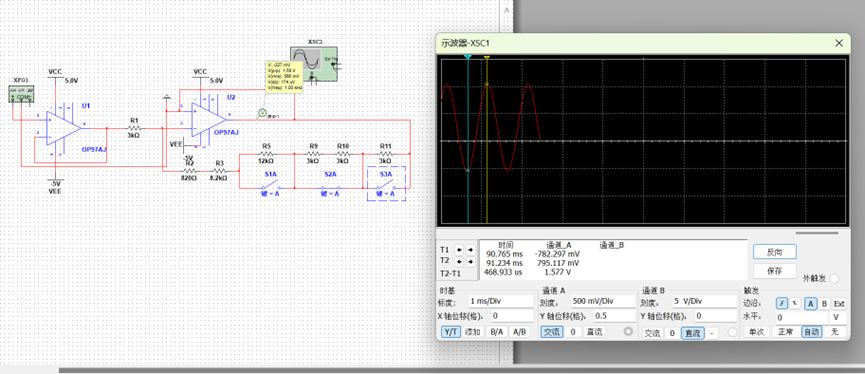Click the yellow T2 cursor marker

coord(487,57)
